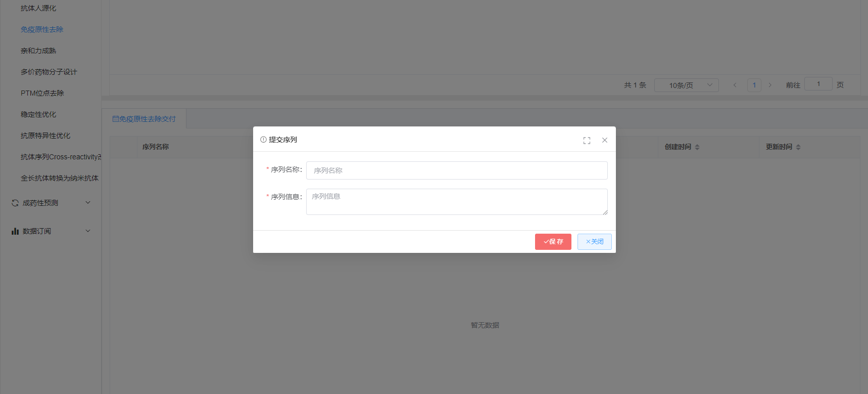The width and height of the screenshot is (868, 394).
Task: Click the 序列名称 input field
Action: [457, 170]
